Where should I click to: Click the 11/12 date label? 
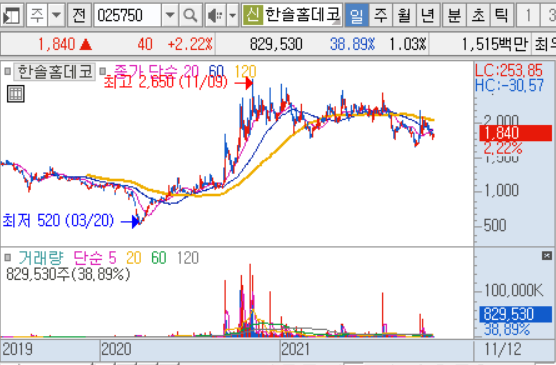503,349
